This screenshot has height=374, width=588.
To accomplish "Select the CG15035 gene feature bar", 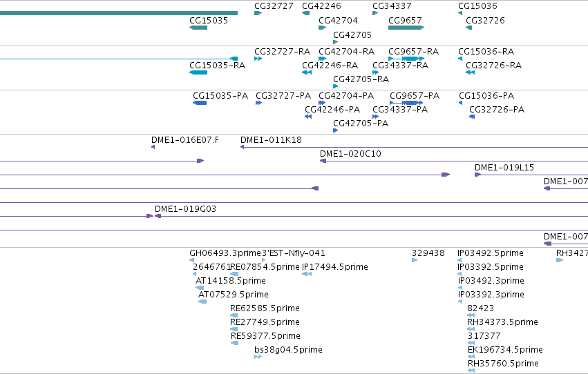I will [198, 28].
